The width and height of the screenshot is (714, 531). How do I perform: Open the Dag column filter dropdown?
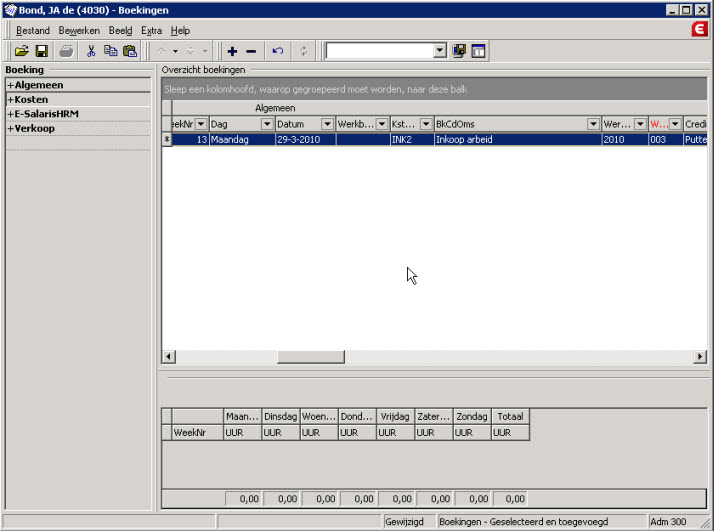coord(267,124)
